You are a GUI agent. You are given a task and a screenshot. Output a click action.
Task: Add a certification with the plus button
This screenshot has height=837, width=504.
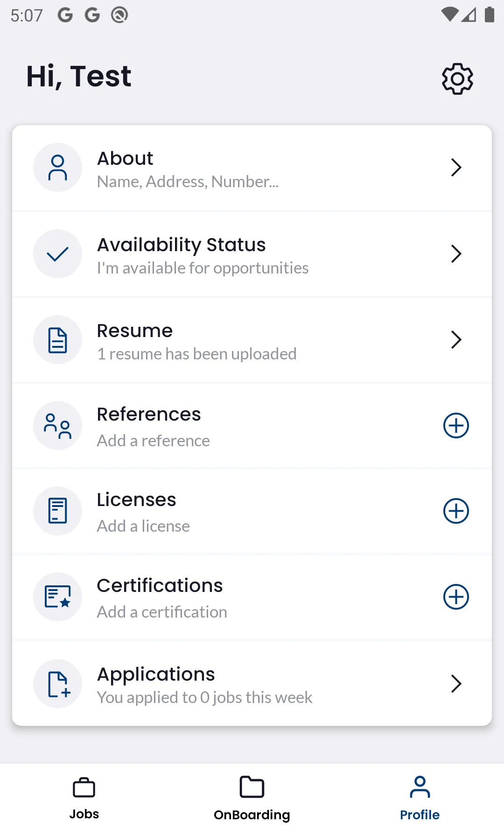point(456,597)
